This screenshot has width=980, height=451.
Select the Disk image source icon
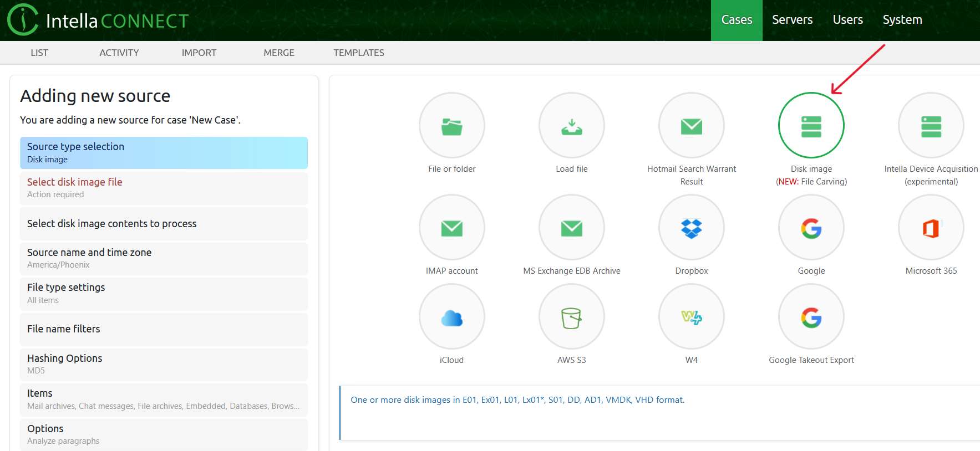pyautogui.click(x=811, y=126)
